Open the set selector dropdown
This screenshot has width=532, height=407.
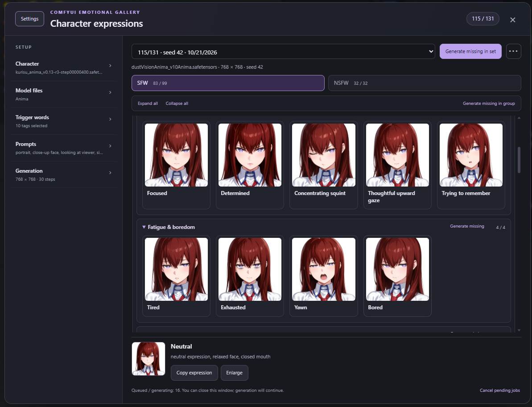pyautogui.click(x=283, y=51)
